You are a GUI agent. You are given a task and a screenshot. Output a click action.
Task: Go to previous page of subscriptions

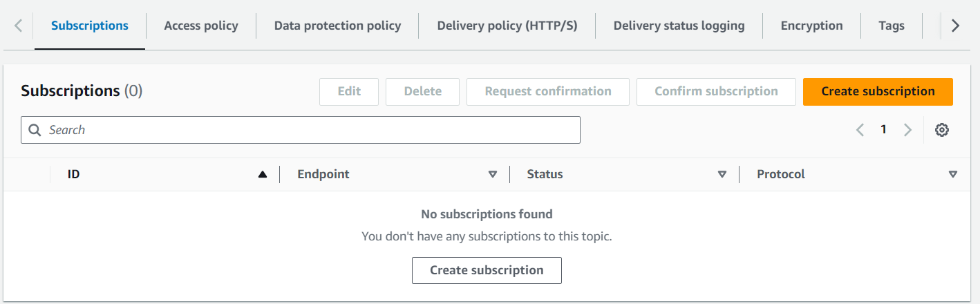coord(860,130)
